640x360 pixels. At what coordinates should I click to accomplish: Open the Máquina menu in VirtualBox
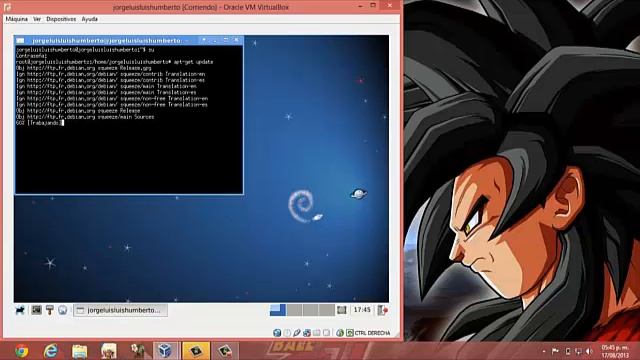17,19
